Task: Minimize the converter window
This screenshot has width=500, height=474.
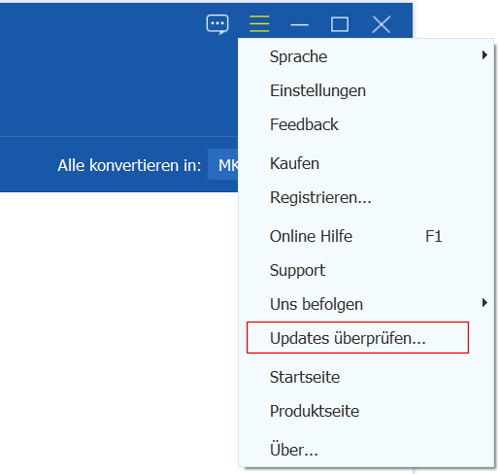Action: pos(299,25)
